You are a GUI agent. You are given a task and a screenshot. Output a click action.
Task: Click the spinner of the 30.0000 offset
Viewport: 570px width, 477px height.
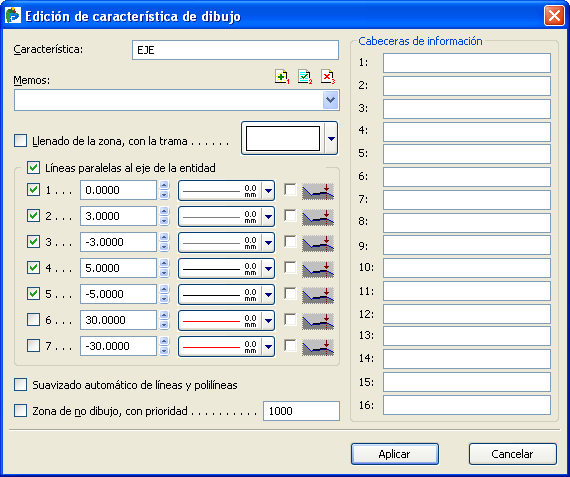point(164,320)
